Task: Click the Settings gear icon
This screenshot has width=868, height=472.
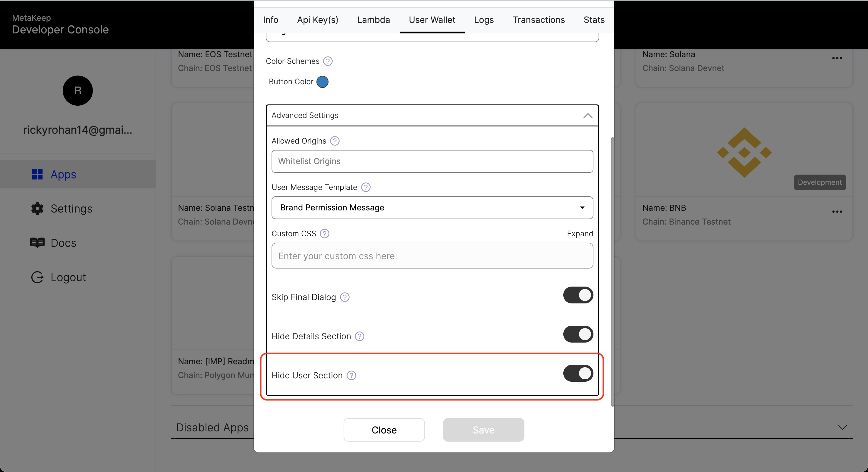Action: pos(37,207)
